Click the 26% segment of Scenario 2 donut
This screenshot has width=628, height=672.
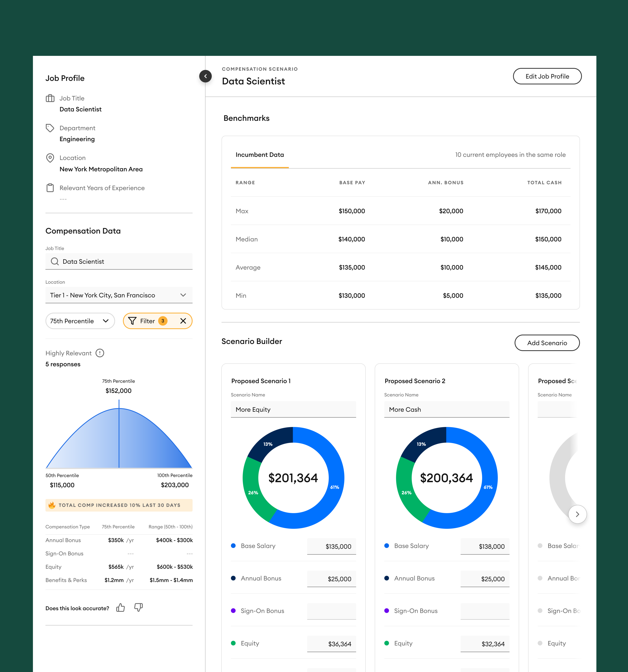pos(406,493)
